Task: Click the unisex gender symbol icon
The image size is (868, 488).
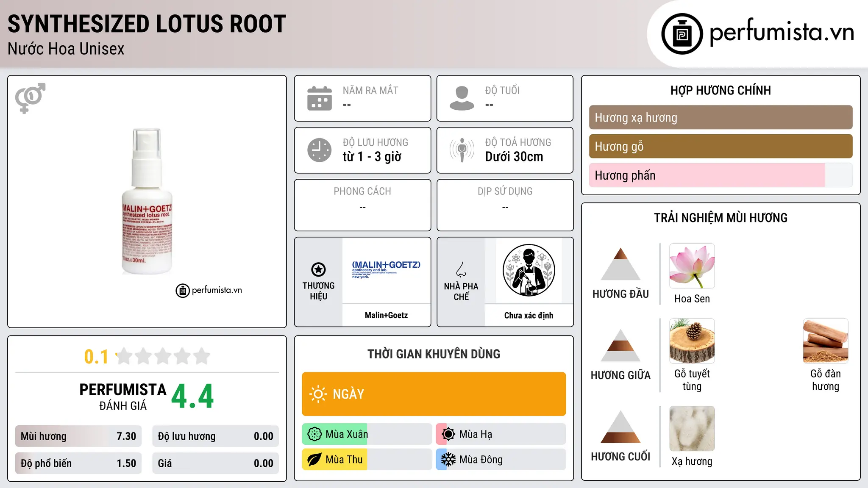Action: [30, 98]
